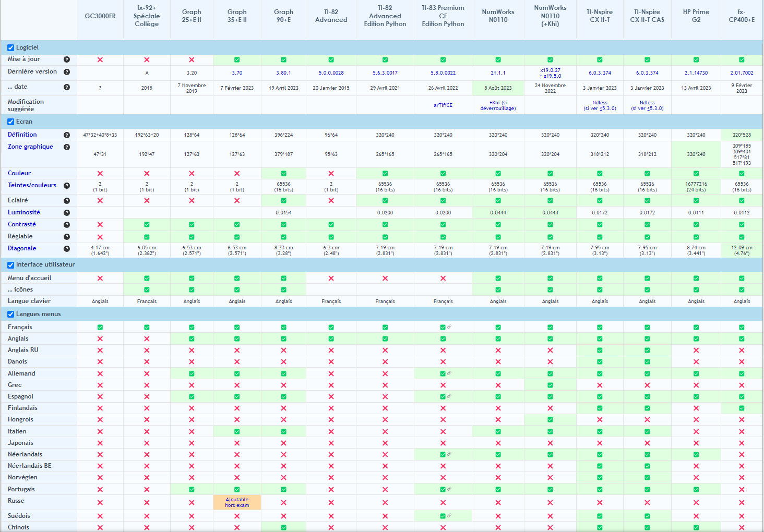Click the link icon in TI-83 Premium CE Espagnol cell

click(x=449, y=396)
